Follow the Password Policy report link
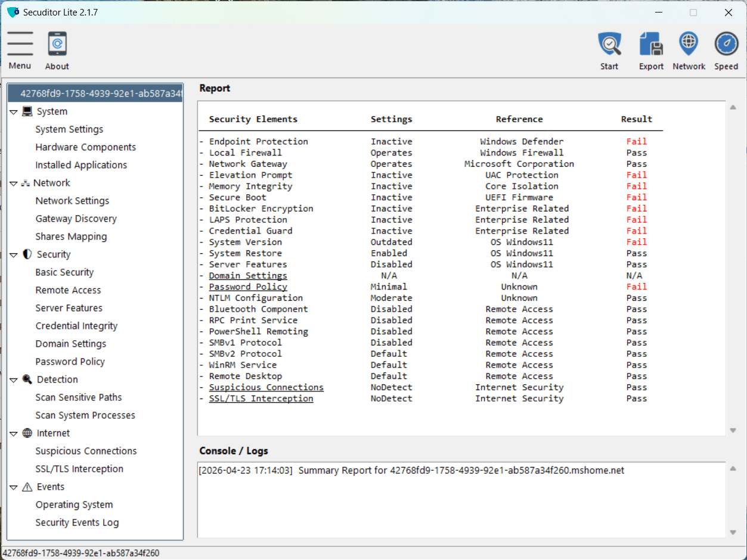This screenshot has height=560, width=747. point(248,287)
